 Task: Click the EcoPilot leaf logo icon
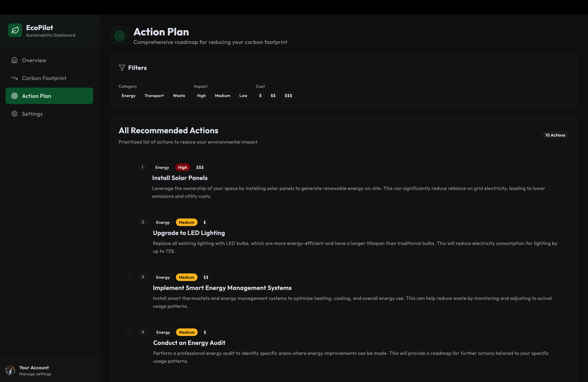(15, 30)
